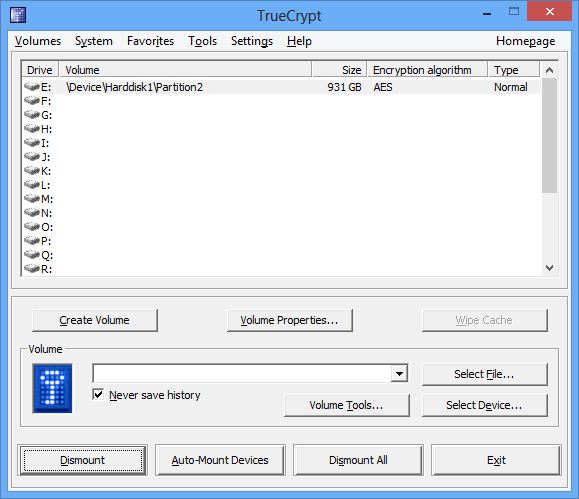Viewport: 579px width, 499px height.
Task: Select the K: drive slot icon
Action: pyautogui.click(x=32, y=171)
